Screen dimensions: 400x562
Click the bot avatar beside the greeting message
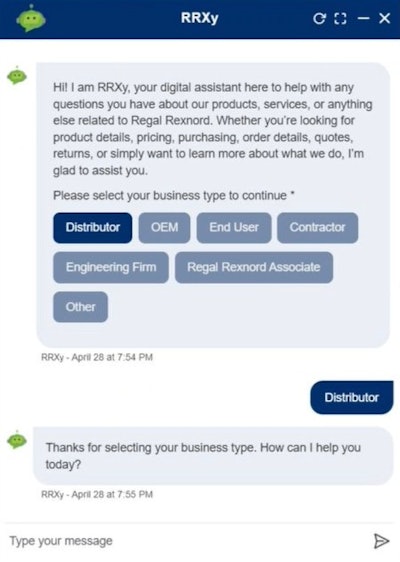tap(17, 76)
